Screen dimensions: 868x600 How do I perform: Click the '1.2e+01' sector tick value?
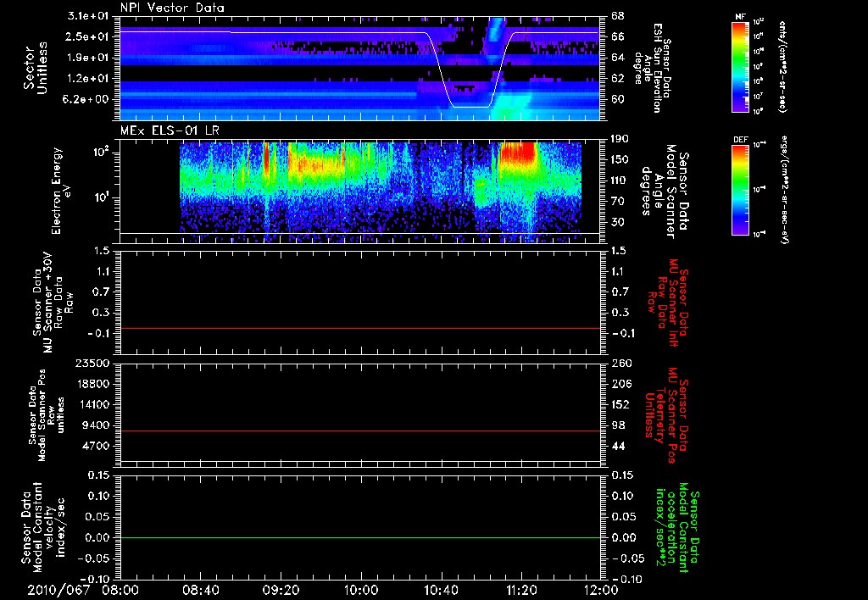click(87, 79)
